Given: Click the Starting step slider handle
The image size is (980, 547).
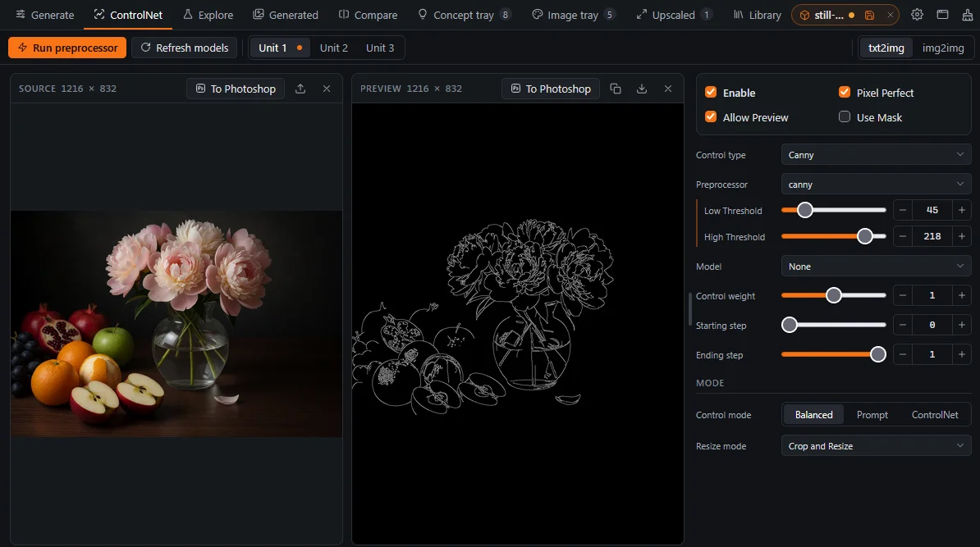Looking at the screenshot, I should pyautogui.click(x=790, y=325).
